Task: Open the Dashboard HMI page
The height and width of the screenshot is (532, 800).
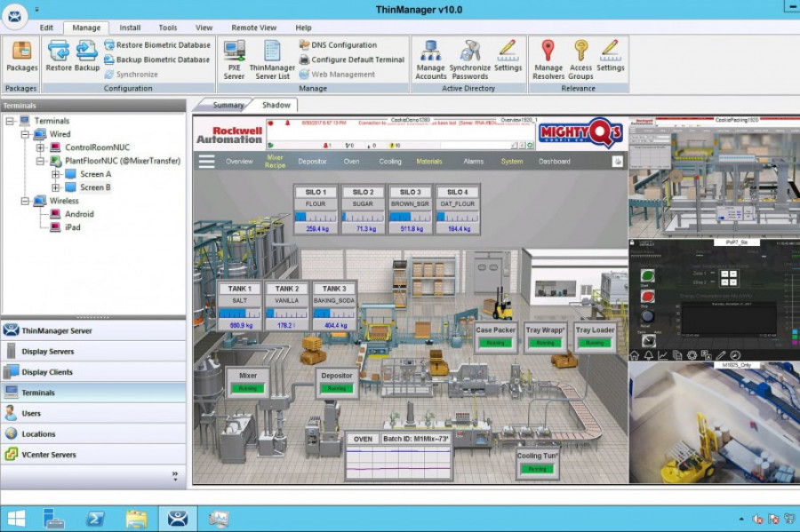Action: [555, 162]
